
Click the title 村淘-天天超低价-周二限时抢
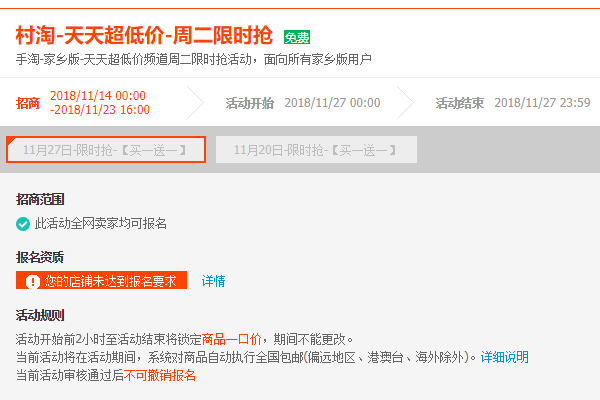tap(144, 35)
